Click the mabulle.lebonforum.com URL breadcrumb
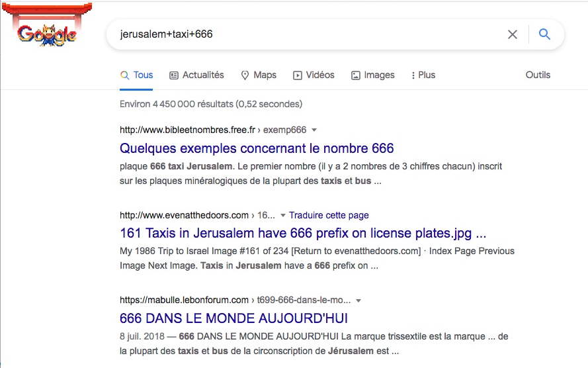 point(235,300)
